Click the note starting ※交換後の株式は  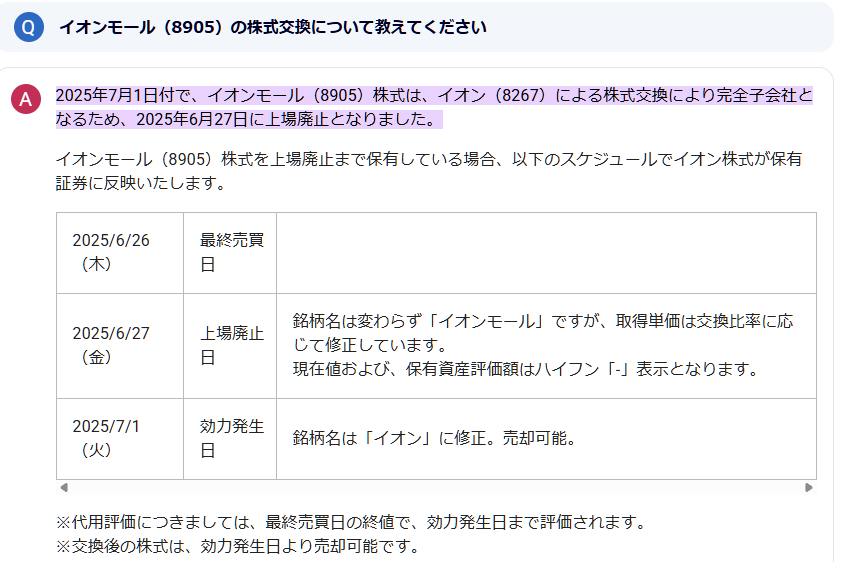238,546
